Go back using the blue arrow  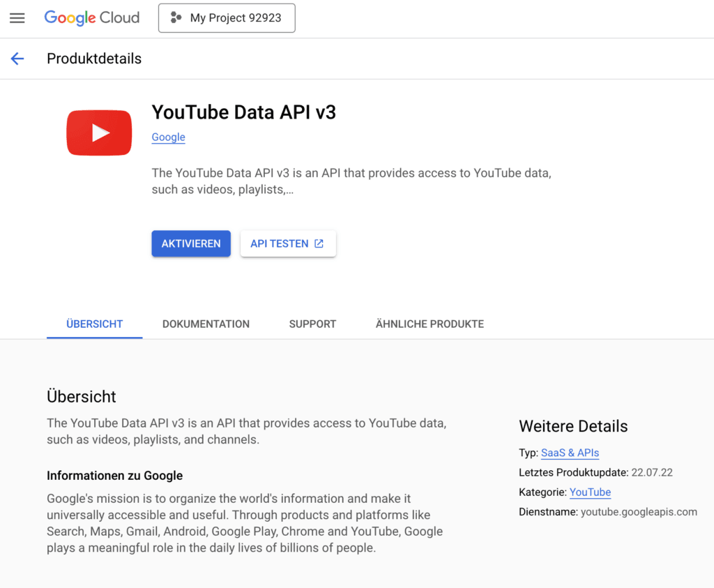click(x=17, y=59)
